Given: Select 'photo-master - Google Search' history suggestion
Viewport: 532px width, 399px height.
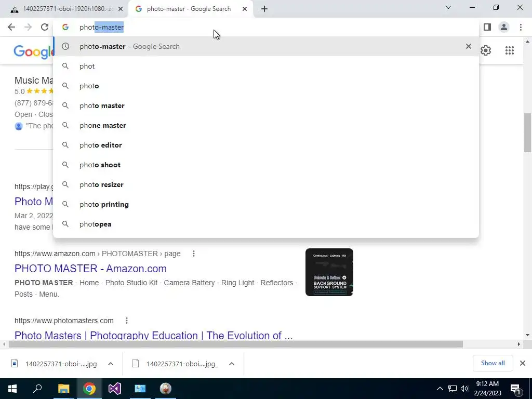Looking at the screenshot, I should (x=266, y=46).
